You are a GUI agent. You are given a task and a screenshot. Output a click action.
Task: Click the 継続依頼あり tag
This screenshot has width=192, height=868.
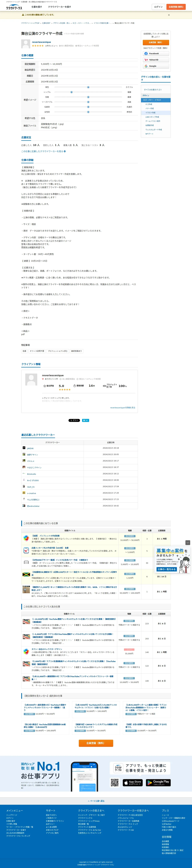click(x=76, y=351)
